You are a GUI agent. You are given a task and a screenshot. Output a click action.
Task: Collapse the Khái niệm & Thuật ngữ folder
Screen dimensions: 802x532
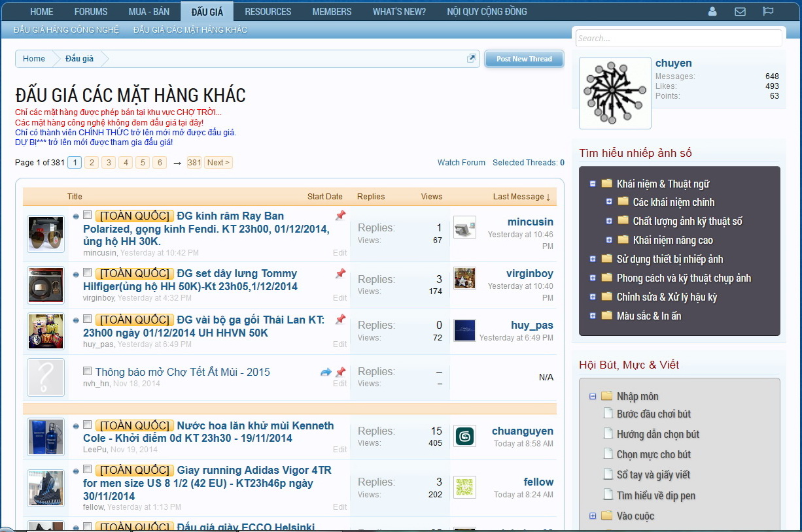click(593, 184)
